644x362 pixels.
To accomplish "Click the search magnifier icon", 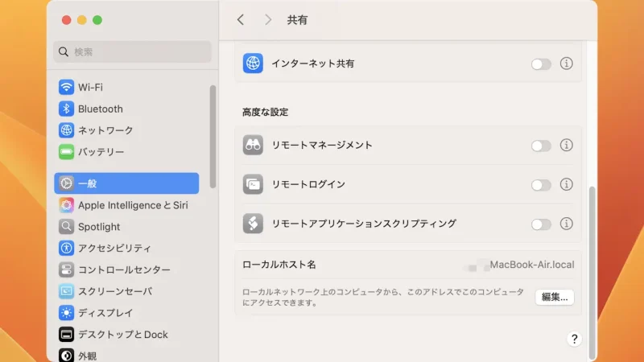I will point(64,51).
